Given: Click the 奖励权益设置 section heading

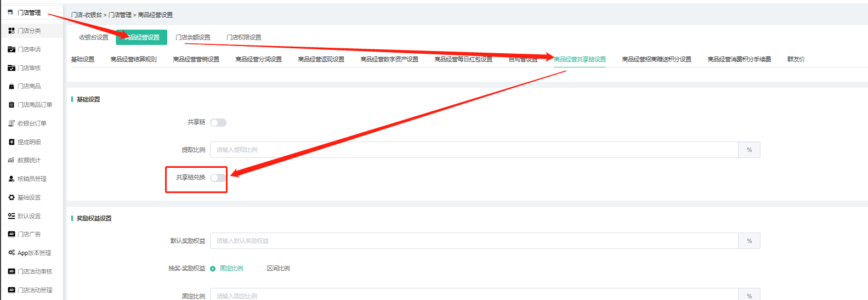Looking at the screenshot, I should 94,218.
